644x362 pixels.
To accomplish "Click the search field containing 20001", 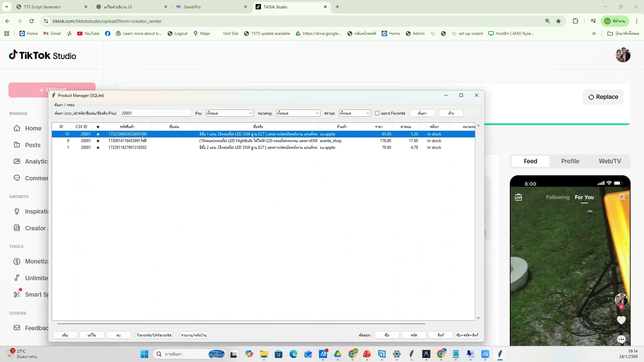I will (x=155, y=113).
